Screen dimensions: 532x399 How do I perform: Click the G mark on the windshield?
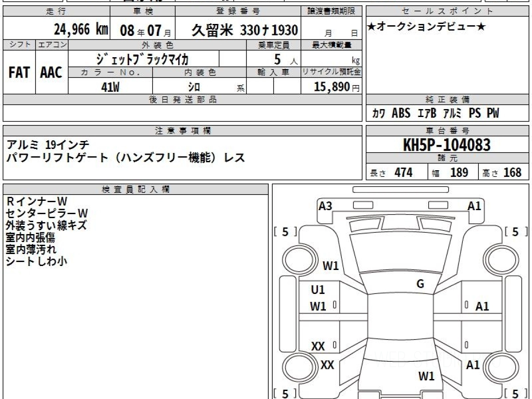tap(420, 284)
